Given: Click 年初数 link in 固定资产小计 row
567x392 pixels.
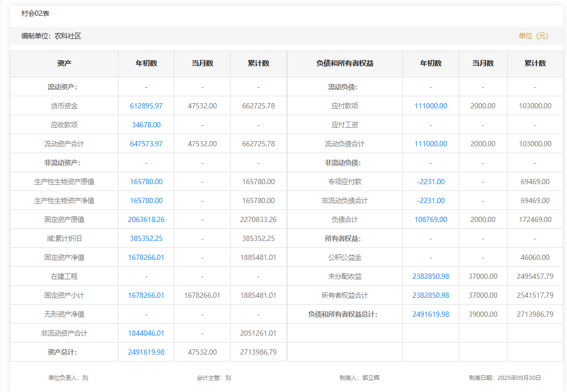Looking at the screenshot, I should (146, 295).
